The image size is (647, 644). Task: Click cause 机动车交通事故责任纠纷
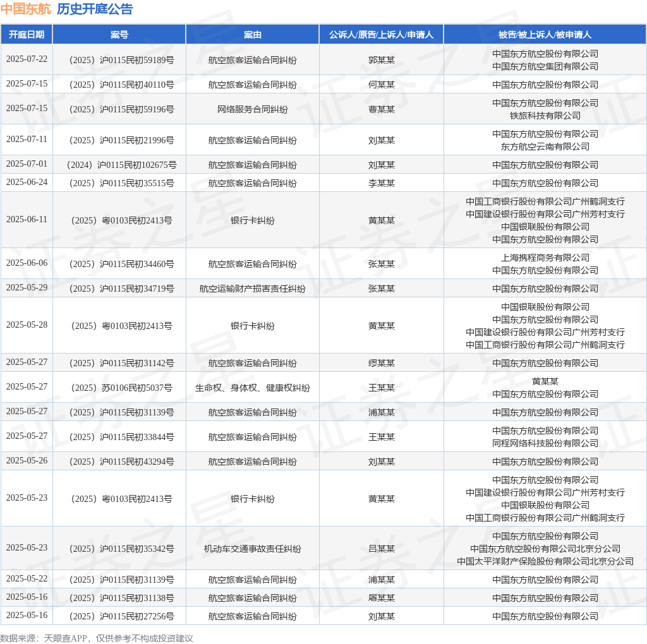click(253, 549)
